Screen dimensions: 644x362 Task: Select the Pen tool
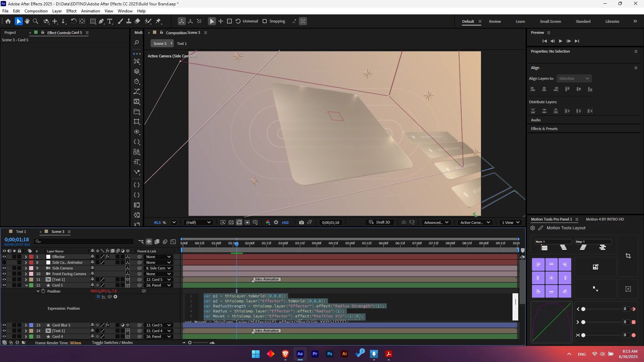click(x=101, y=21)
